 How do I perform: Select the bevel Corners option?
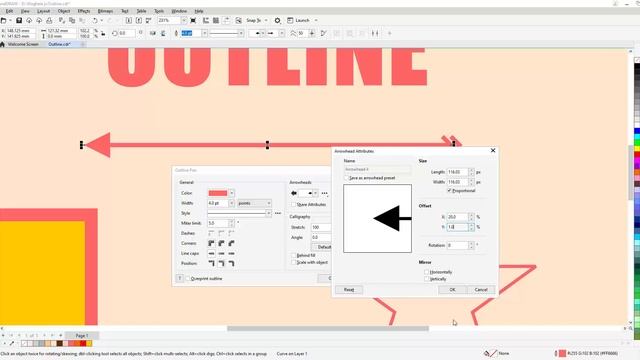pyautogui.click(x=231, y=243)
